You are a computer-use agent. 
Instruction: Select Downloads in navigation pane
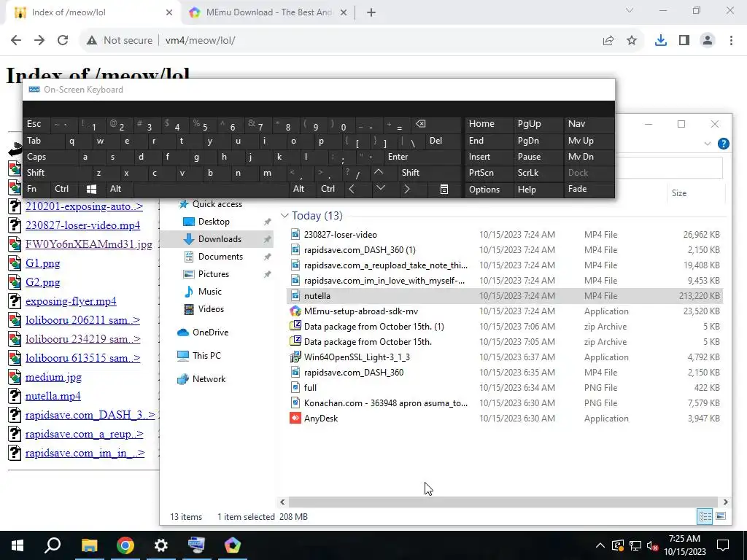(217, 239)
